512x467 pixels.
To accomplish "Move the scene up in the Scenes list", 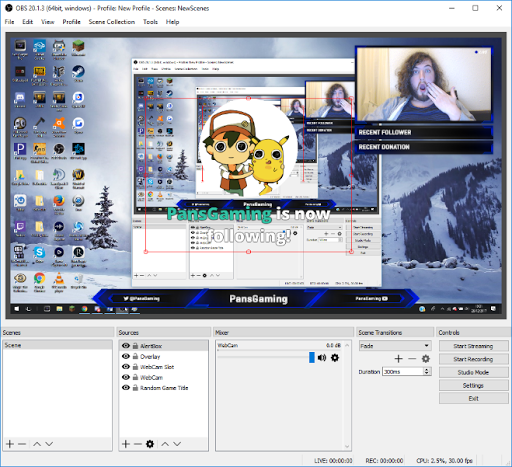I will pos(37,444).
